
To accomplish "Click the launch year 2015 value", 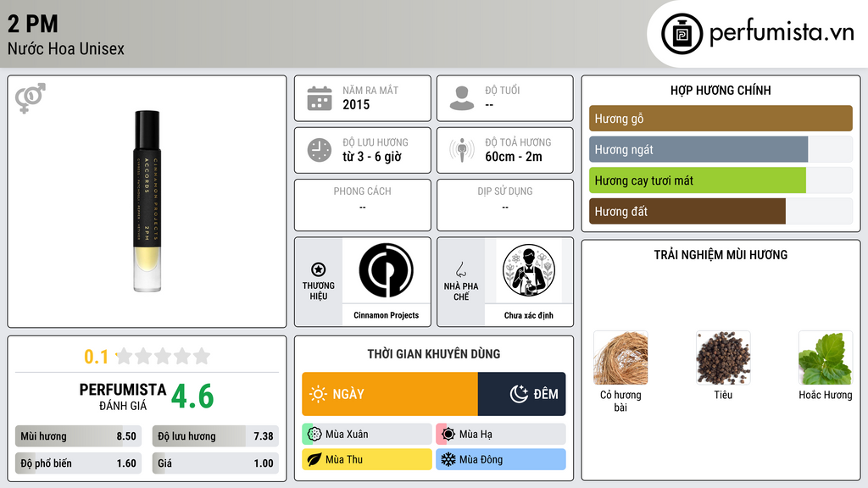I will [x=356, y=104].
